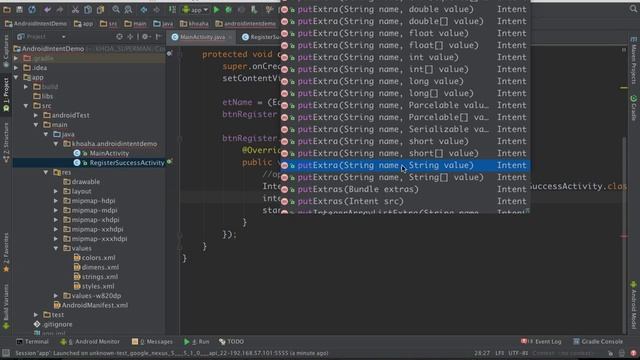The height and width of the screenshot is (360, 640).
Task: Click the Open folder toolbar icon
Action: [7, 9]
